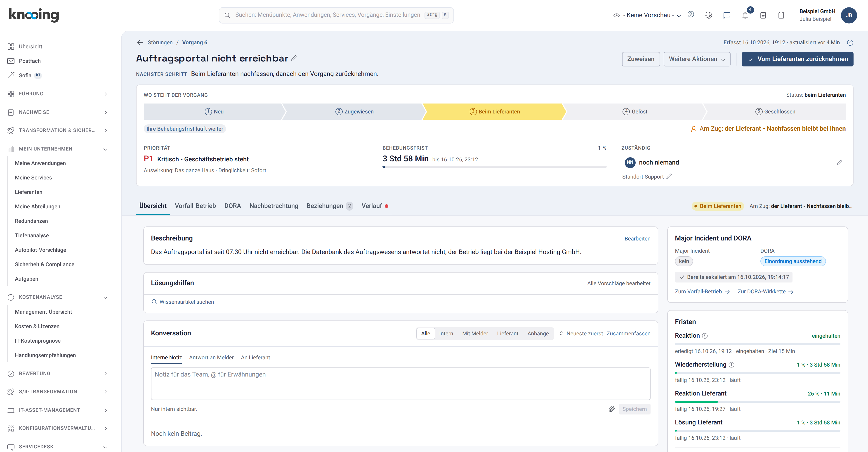Collapse the MEIN UNTERNEHMEN section
The width and height of the screenshot is (868, 452).
click(58, 149)
